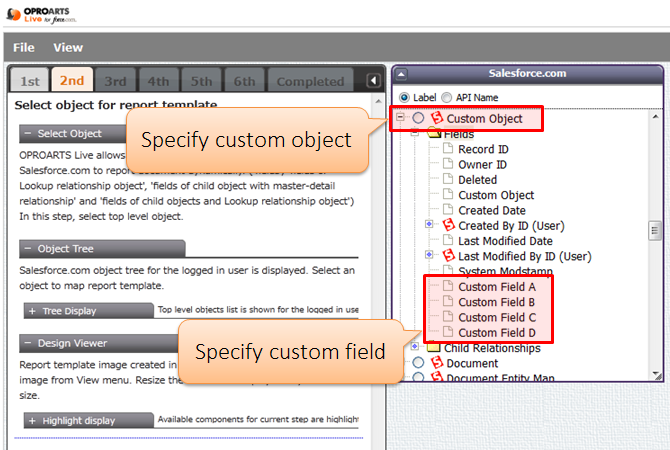
Task: Expand the Created By ID (User) node
Action: pos(429,224)
